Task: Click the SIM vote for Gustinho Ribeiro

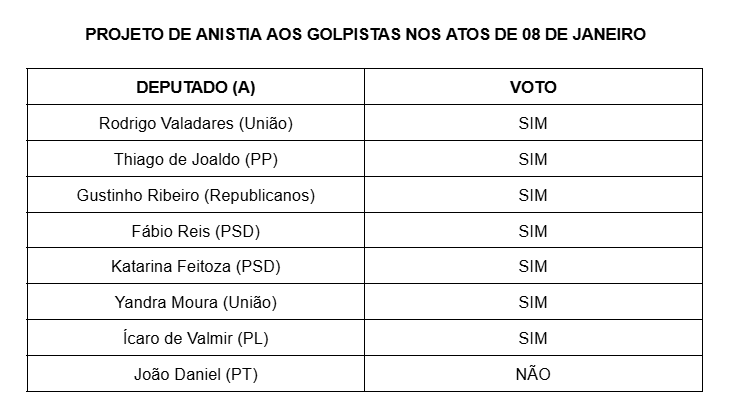Action: pyautogui.click(x=533, y=195)
